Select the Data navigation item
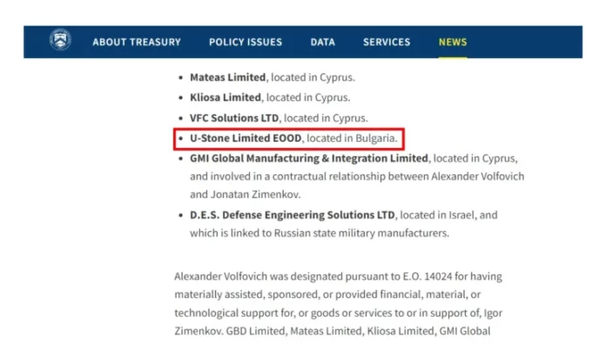Viewport: 606px width, 364px height. coord(322,42)
